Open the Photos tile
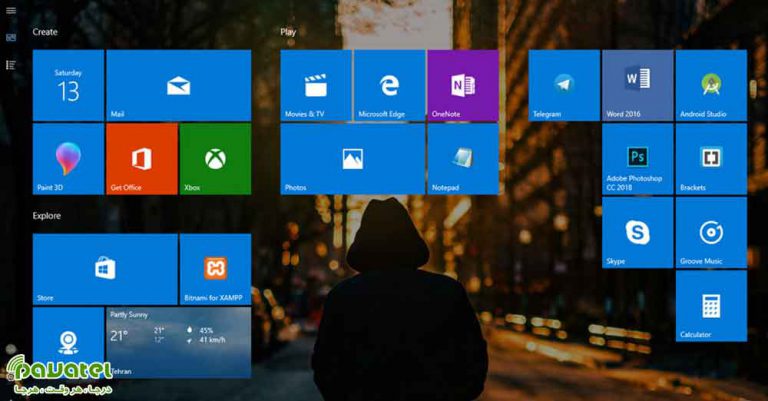The height and width of the screenshot is (401, 768). tap(353, 159)
